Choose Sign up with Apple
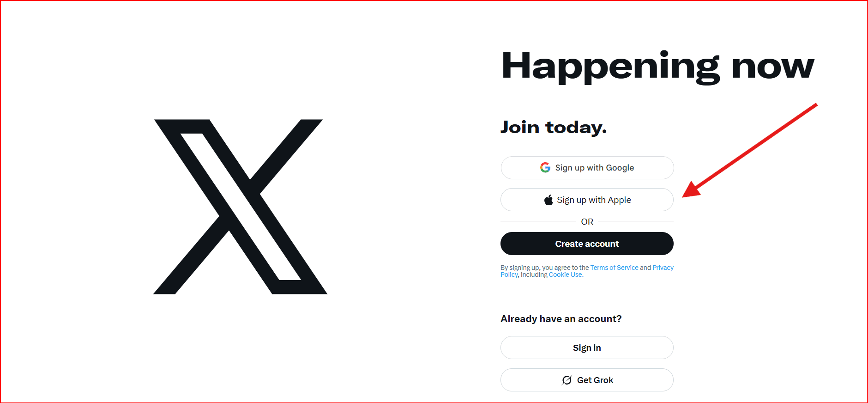The image size is (868, 403). click(587, 200)
